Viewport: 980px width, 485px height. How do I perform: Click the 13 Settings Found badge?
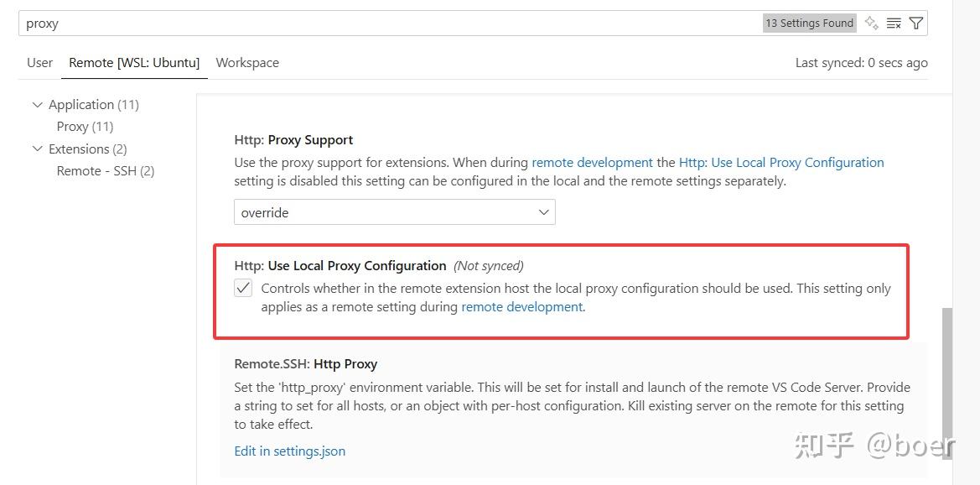pyautogui.click(x=808, y=23)
